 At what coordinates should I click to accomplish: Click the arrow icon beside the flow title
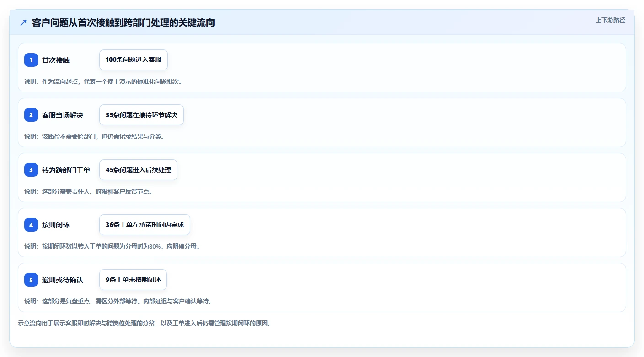pyautogui.click(x=23, y=22)
